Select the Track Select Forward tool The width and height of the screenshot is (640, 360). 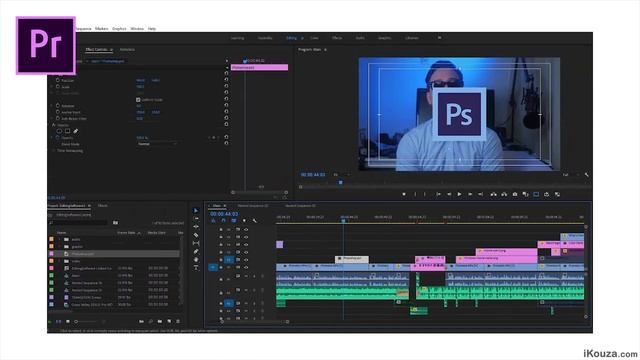pyautogui.click(x=196, y=219)
